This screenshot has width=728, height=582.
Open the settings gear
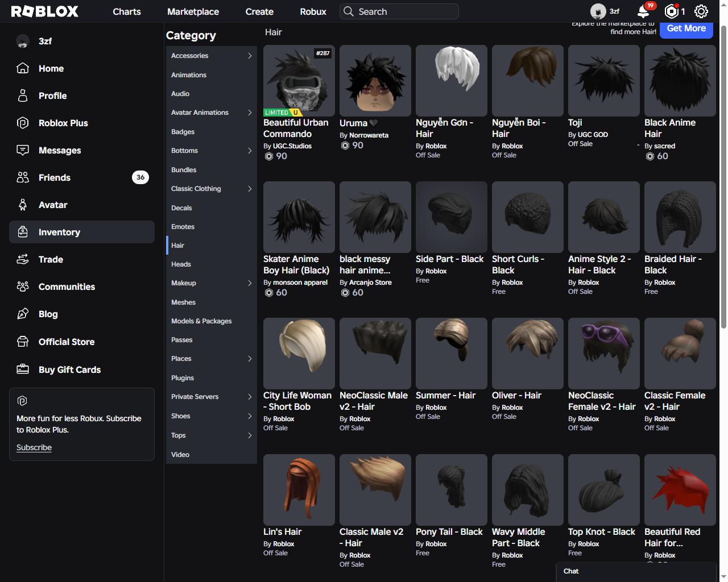click(x=701, y=11)
